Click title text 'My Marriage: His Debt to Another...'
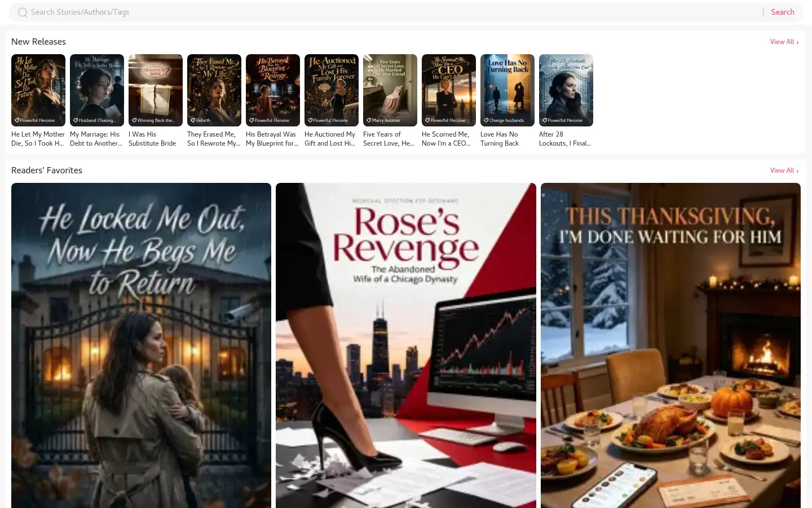Screen dimensions: 812x508 (x=96, y=139)
